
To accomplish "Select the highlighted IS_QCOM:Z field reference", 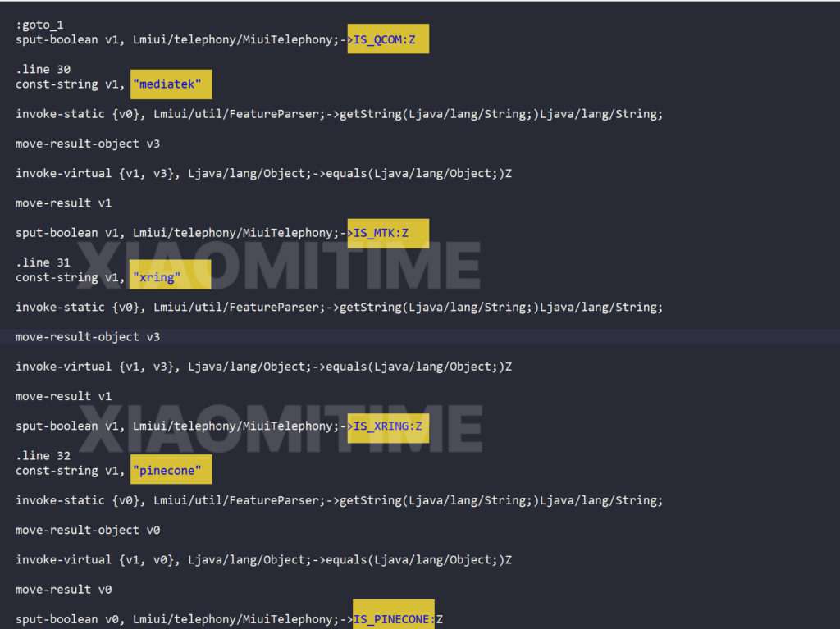I will click(x=387, y=39).
